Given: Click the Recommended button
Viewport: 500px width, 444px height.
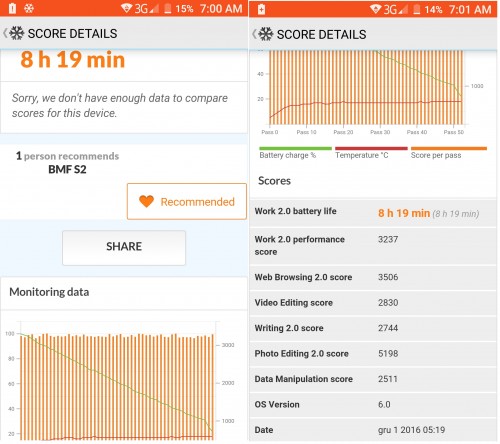Looking at the screenshot, I should (187, 201).
